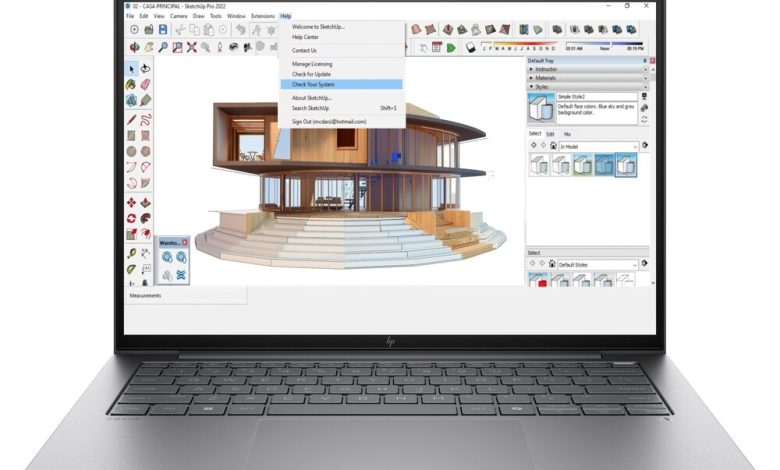Click the Undo arrow icon
The height and width of the screenshot is (470, 780).
point(241,30)
